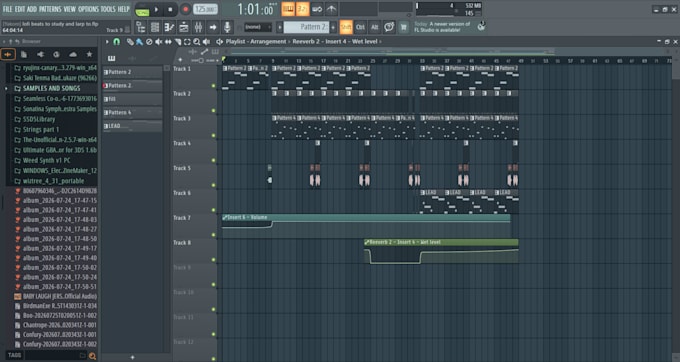Open the Mixer view icon

(198, 27)
